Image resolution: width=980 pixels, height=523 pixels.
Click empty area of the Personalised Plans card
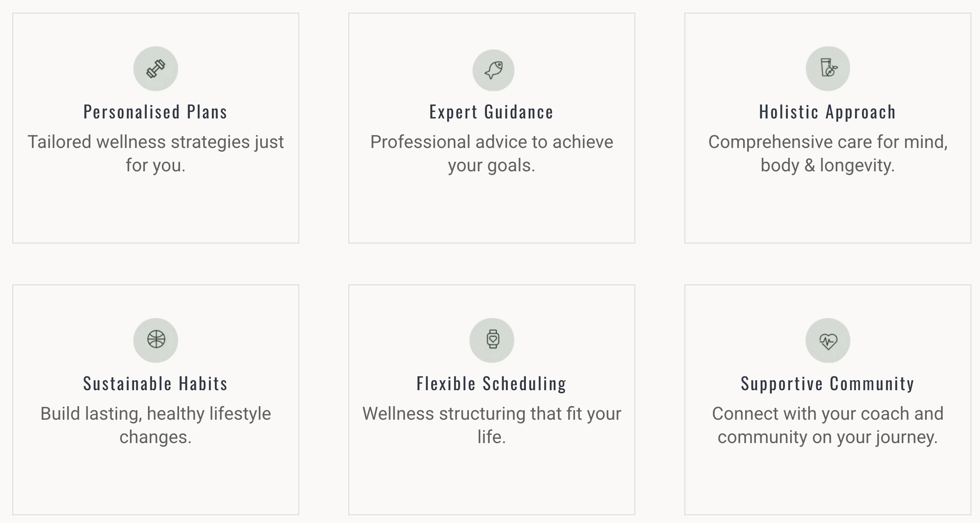(156, 209)
